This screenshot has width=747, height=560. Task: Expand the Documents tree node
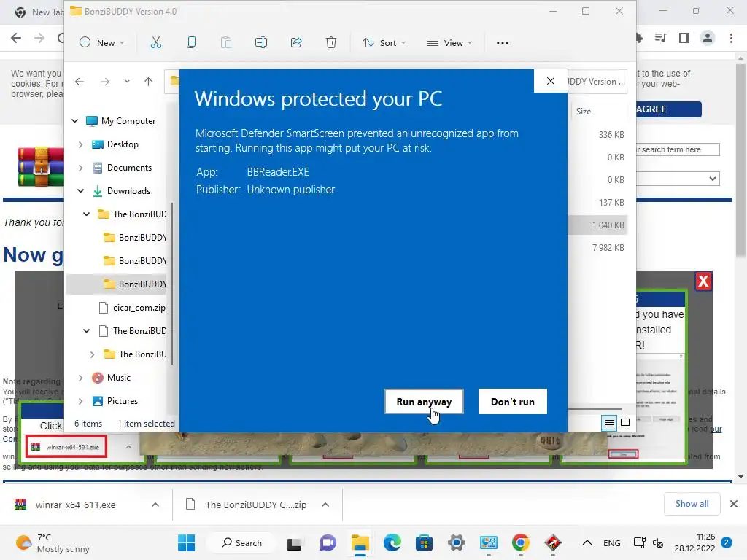tap(80, 168)
